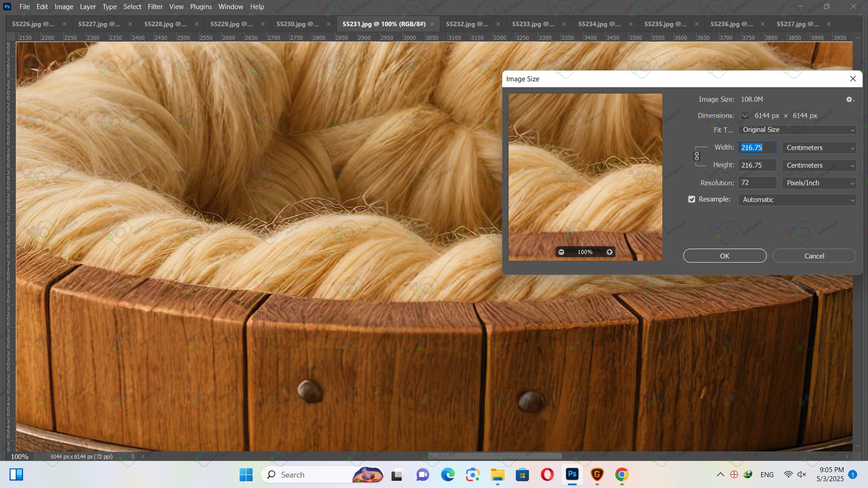Click the horizontal canvas scrollbar thumb
The height and width of the screenshot is (488, 868).
point(495,456)
